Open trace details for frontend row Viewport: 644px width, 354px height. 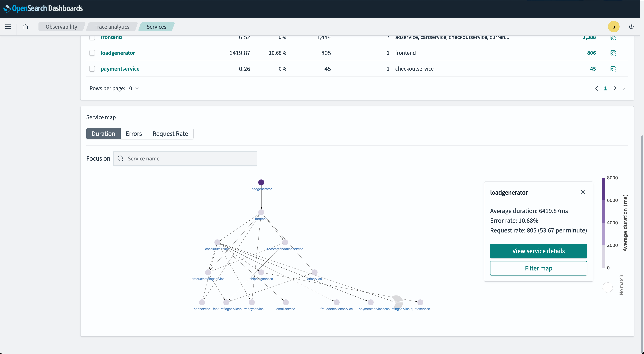pos(613,38)
